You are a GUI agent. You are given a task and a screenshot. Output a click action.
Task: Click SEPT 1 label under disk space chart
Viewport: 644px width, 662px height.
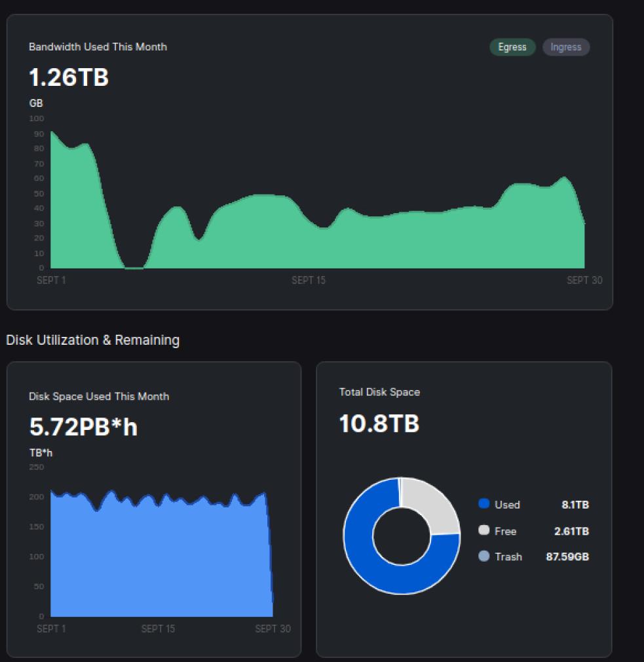[x=51, y=629]
